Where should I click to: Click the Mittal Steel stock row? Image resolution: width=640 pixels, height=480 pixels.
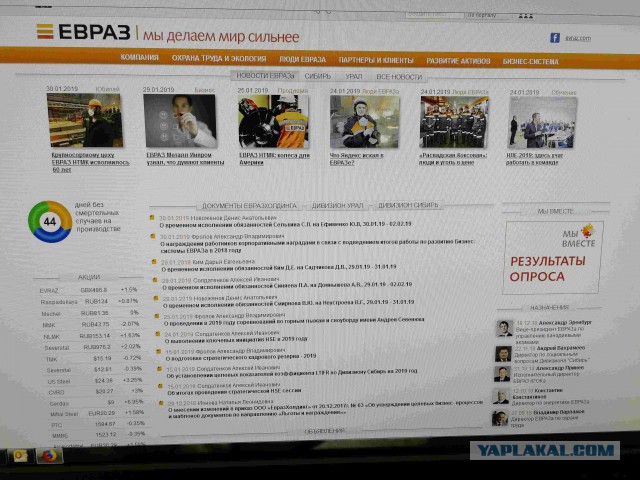pyautogui.click(x=97, y=413)
